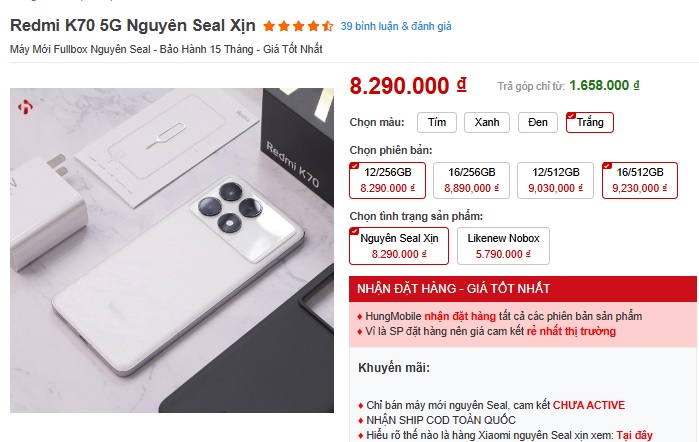Image resolution: width=699 pixels, height=442 pixels.
Task: Click the red logo watermark on product image
Action: pos(25,107)
